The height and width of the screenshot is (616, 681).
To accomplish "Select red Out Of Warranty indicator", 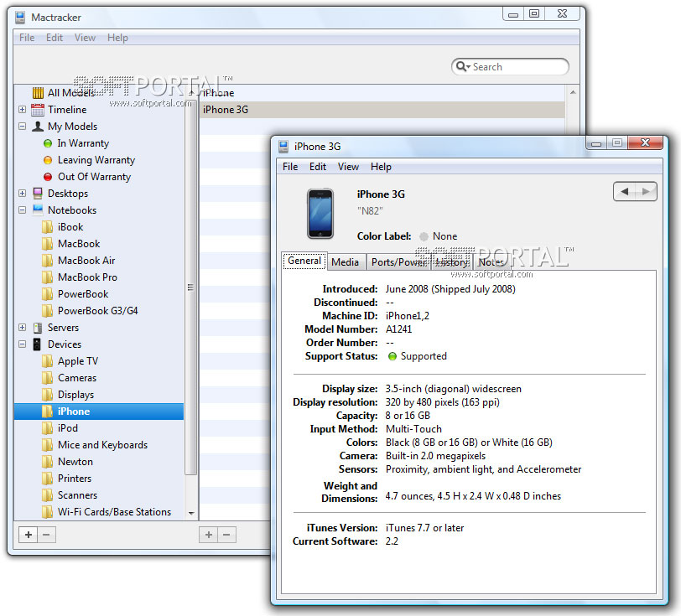I will [x=48, y=177].
